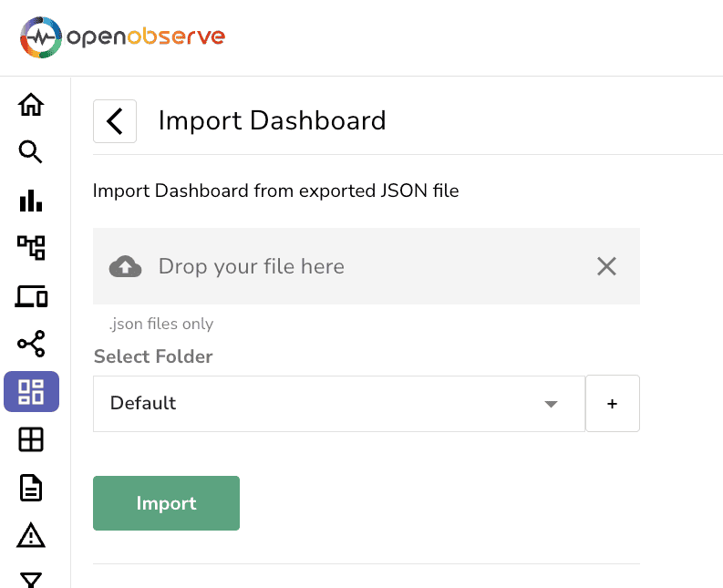Screen dimensions: 723x588
Task: Open the filter funnel icon in sidebar
Action: [31, 580]
